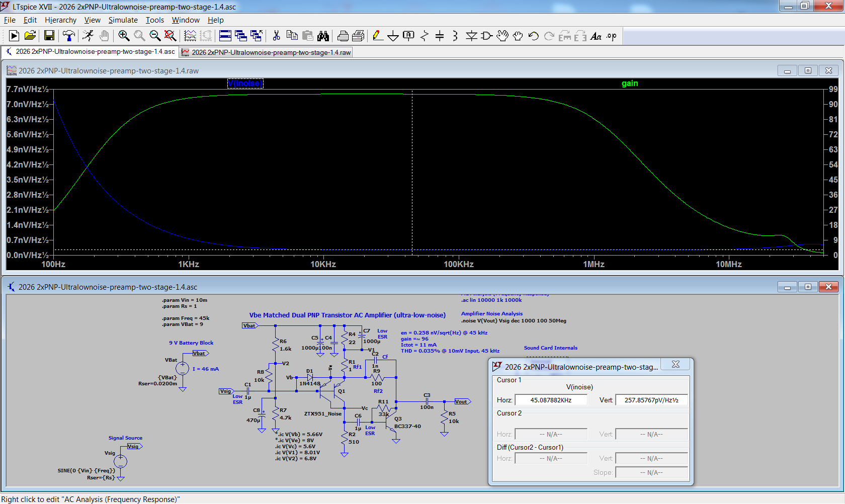Click the Zoom Full Extents icon

coord(171,36)
